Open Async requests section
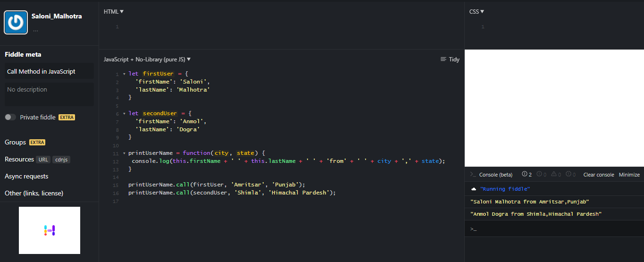644x262 pixels. 26,176
